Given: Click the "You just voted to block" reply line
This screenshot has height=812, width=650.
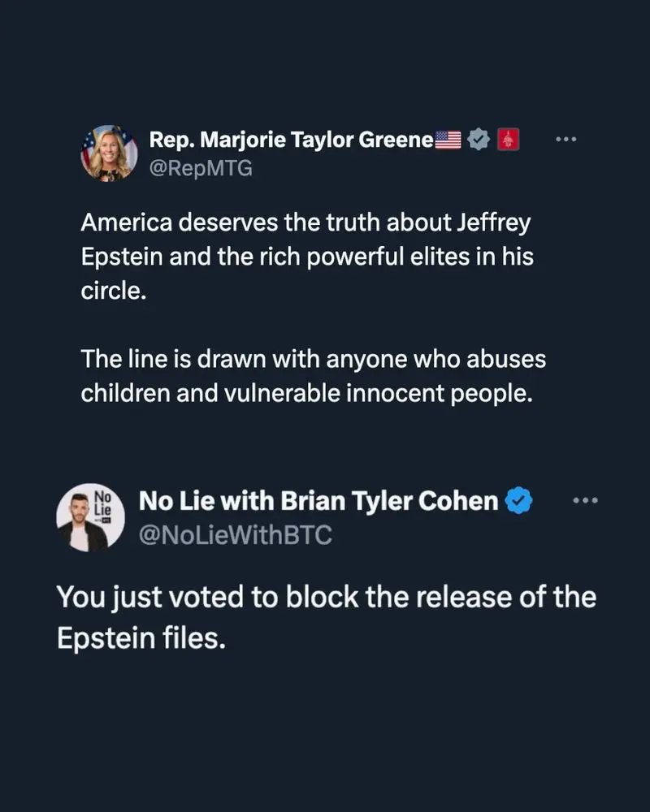Looking at the screenshot, I should pos(326,598).
